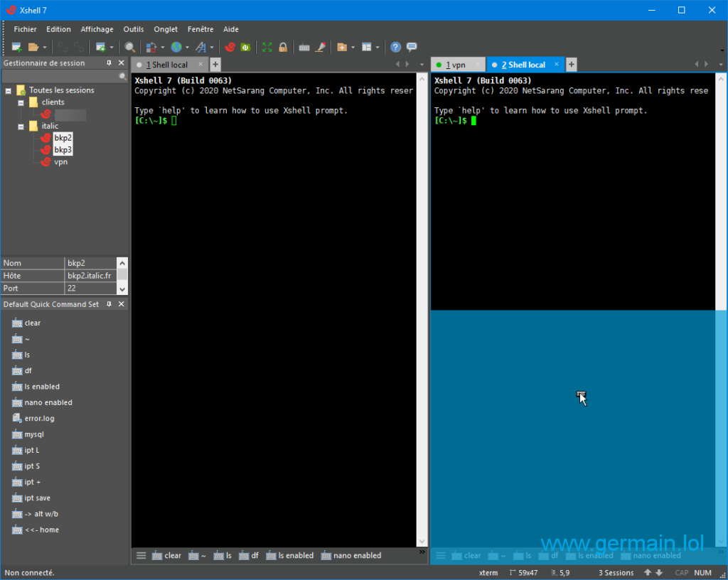
Task: Click the blue Help question mark icon
Action: (395, 48)
